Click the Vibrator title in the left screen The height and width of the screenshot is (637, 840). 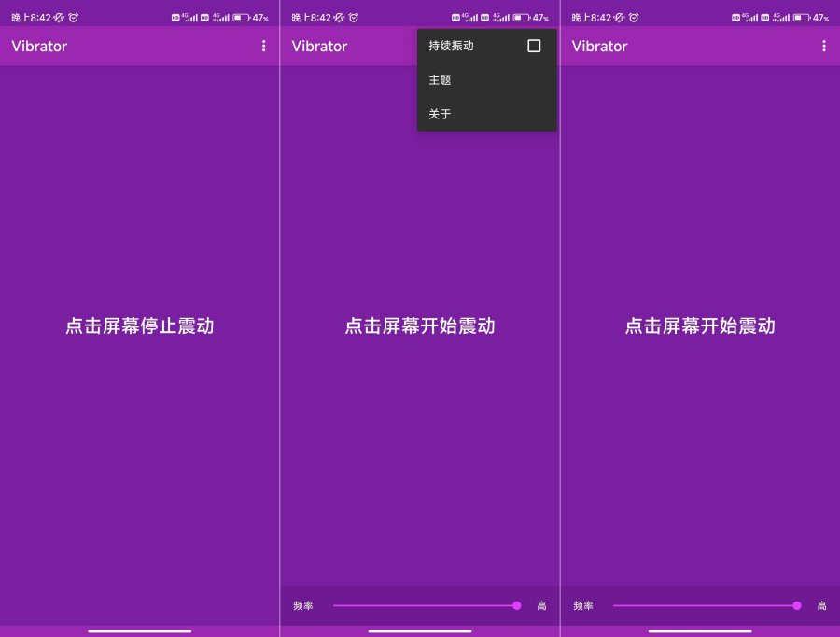39,46
